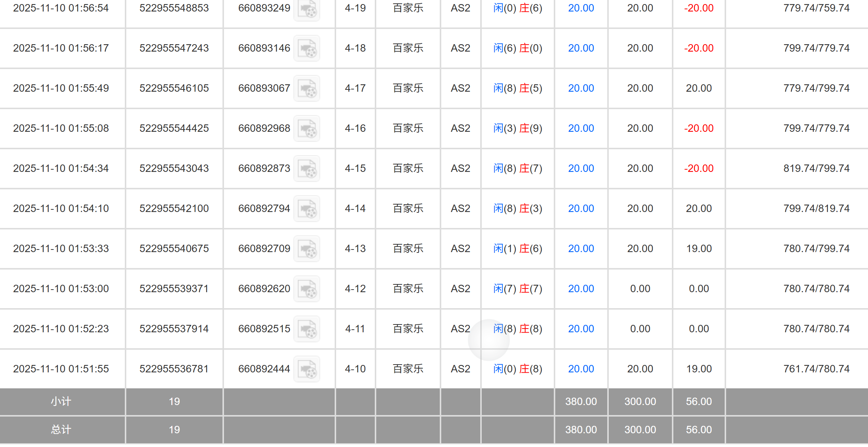The image size is (868, 447).
Task: Click replay icon beside 660892968
Action: tap(307, 128)
